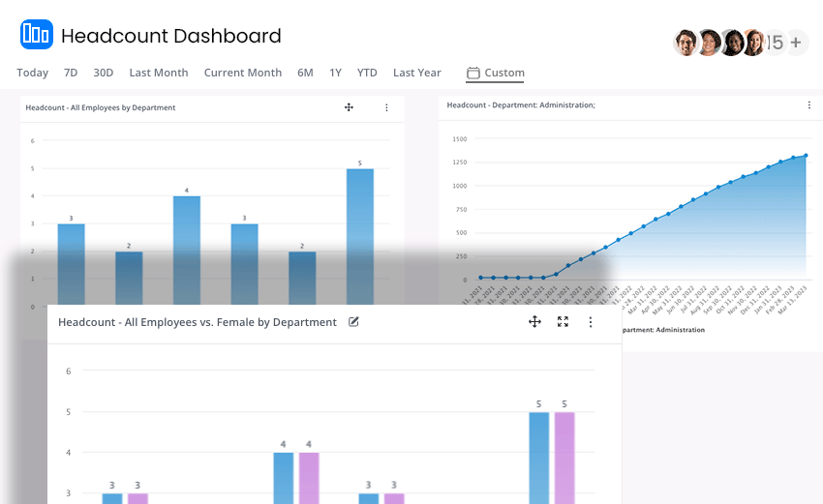Click the first user avatar
This screenshot has height=504, width=823.
(686, 43)
